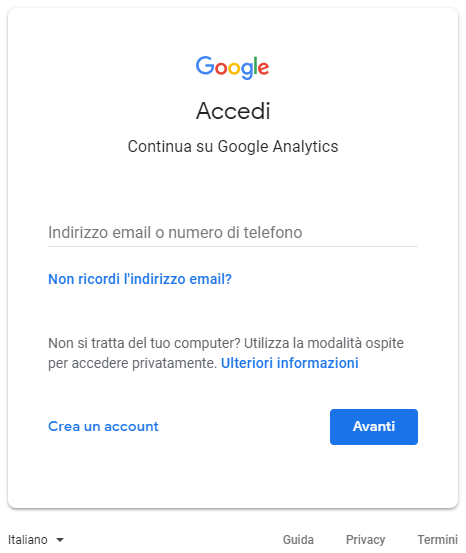This screenshot has width=466, height=553.
Task: Follow the 'Ulteriori informazioni' link
Action: [290, 363]
